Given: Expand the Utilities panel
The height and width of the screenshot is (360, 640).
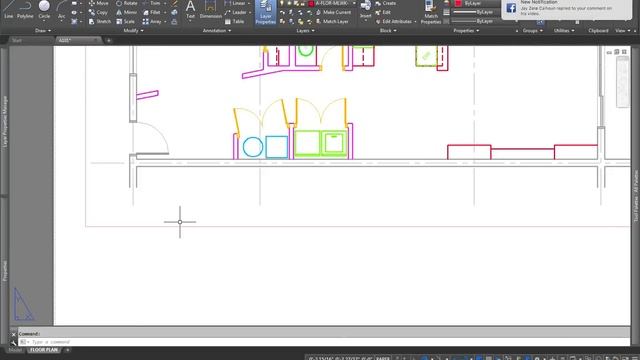Looking at the screenshot, I should [x=564, y=31].
